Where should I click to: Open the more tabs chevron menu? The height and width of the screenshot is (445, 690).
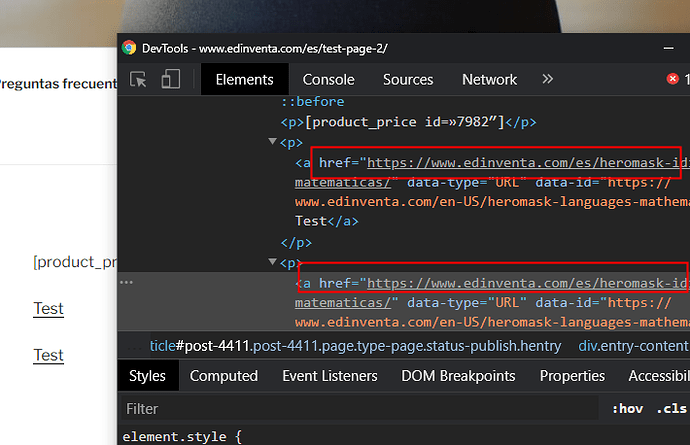click(x=547, y=79)
